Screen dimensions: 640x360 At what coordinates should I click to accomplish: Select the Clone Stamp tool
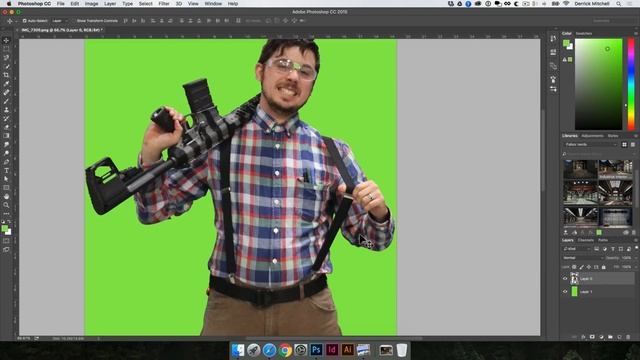coord(6,110)
